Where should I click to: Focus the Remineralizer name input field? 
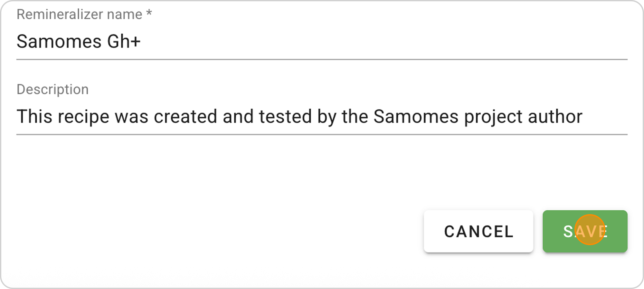[322, 42]
